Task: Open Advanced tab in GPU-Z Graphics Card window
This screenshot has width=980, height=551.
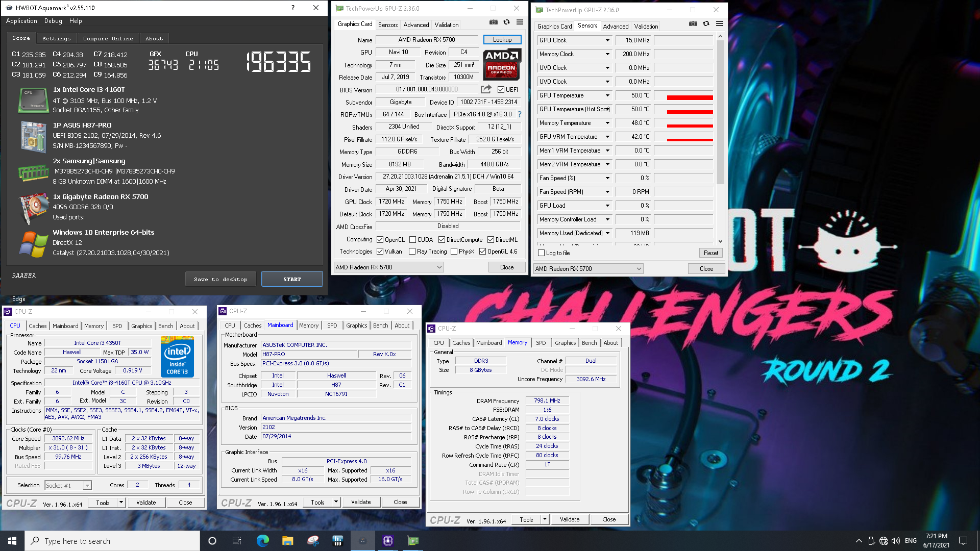Action: pos(416,25)
